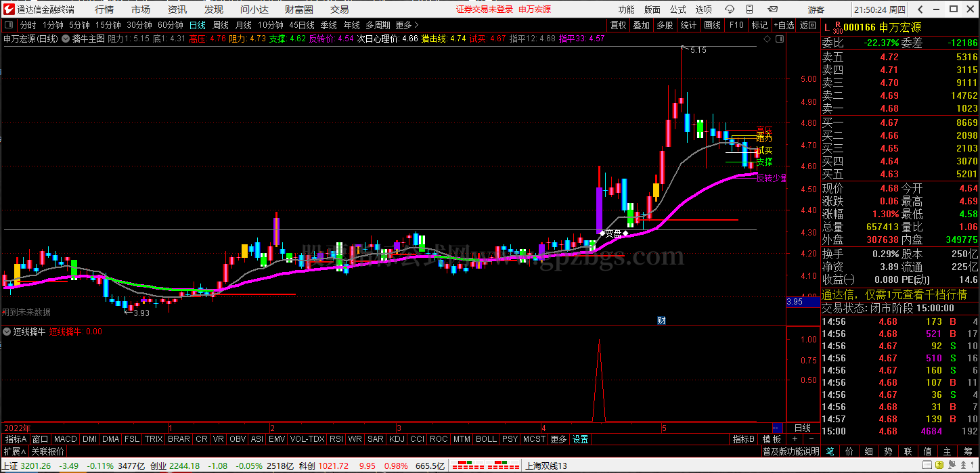Click the 通达信 千档行情 promotion banner

pos(899,294)
